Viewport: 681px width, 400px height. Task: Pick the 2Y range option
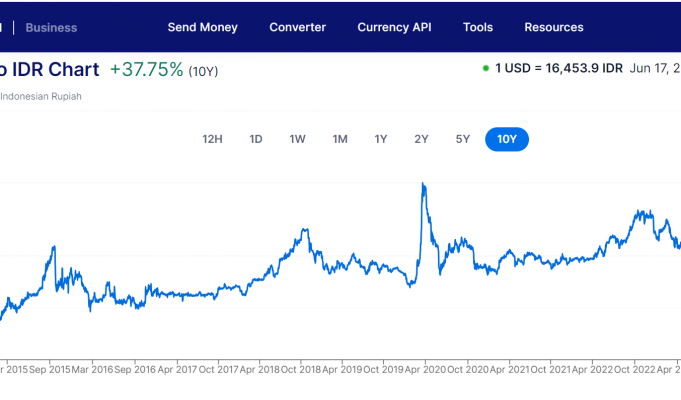pyautogui.click(x=421, y=139)
